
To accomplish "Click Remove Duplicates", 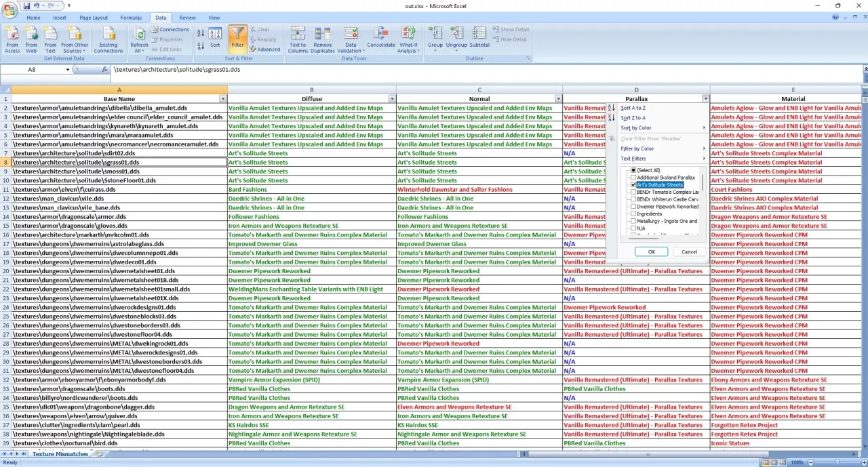I will 323,40.
